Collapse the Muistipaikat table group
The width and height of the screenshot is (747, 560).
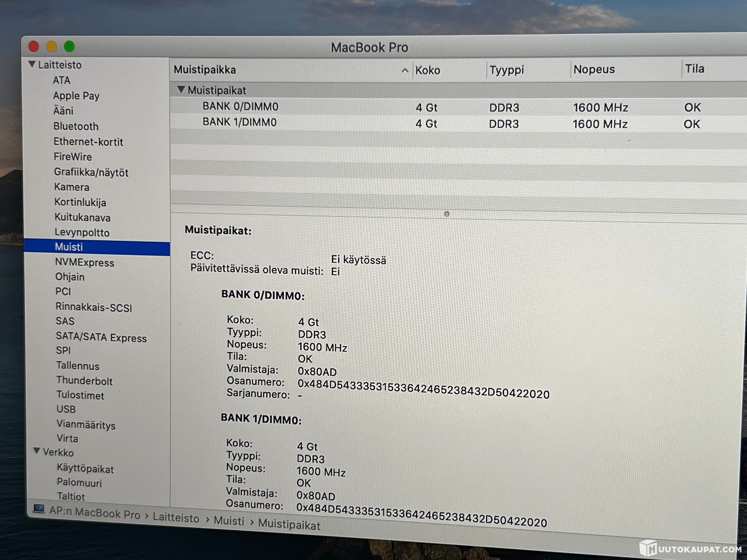click(181, 90)
